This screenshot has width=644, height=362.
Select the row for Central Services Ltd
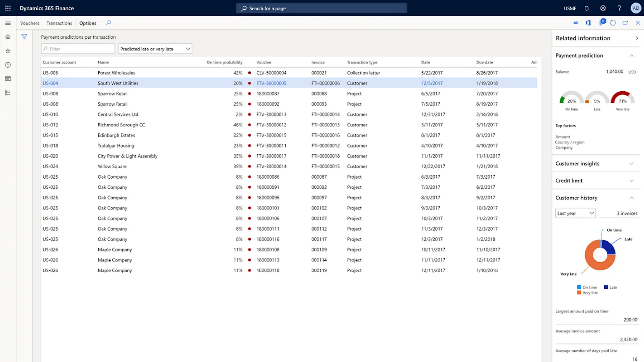pyautogui.click(x=118, y=114)
